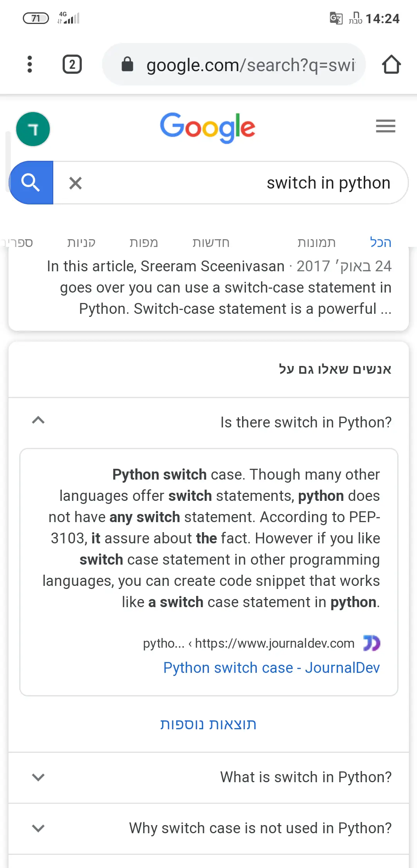417x868 pixels.
Task: Switch to the חדשות (News) tab
Action: [x=211, y=242]
